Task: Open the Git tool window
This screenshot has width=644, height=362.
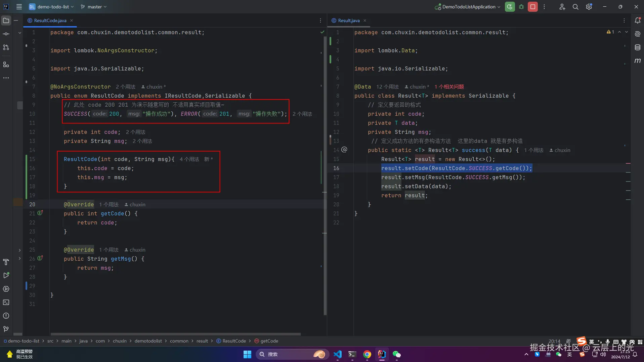Action: pos(6,329)
